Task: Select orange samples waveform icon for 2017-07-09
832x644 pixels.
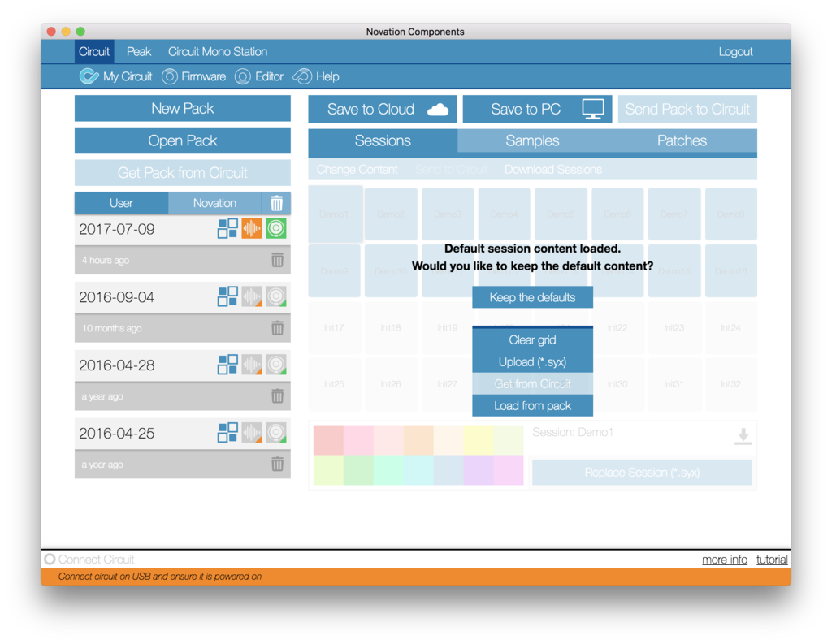Action: [x=252, y=229]
